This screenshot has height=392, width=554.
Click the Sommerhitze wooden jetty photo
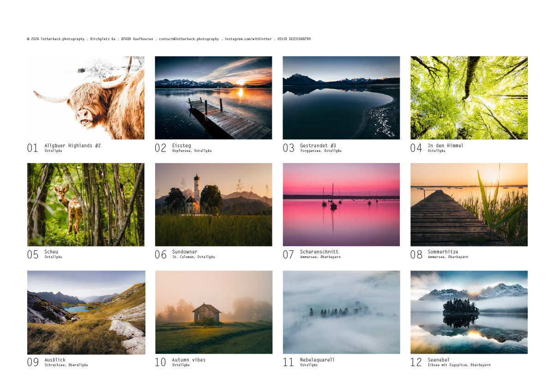coord(469,205)
